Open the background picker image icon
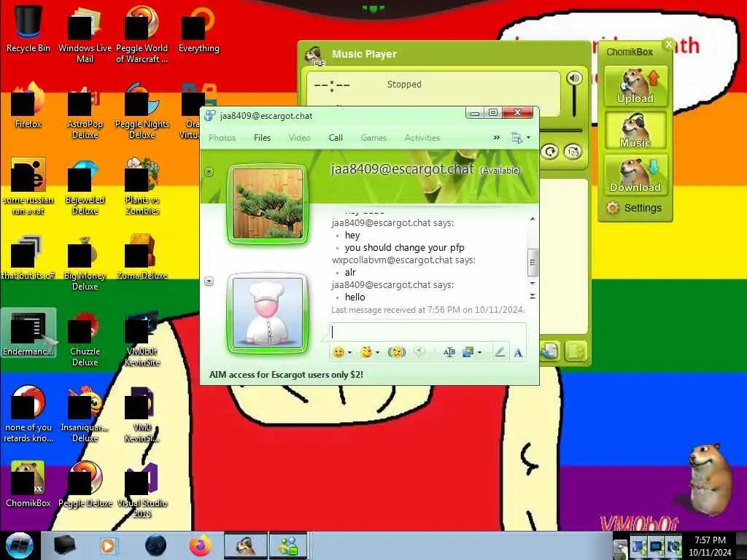Viewport: 747px width, 560px height. (x=468, y=352)
